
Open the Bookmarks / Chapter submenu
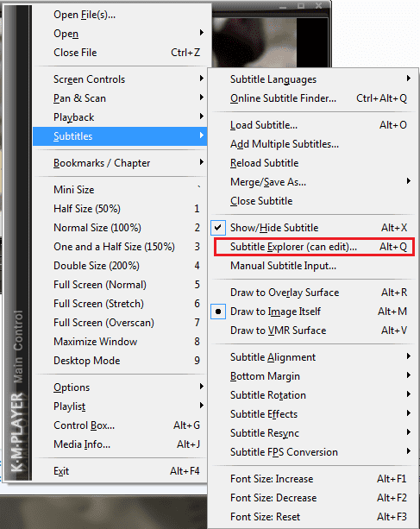coord(120,163)
